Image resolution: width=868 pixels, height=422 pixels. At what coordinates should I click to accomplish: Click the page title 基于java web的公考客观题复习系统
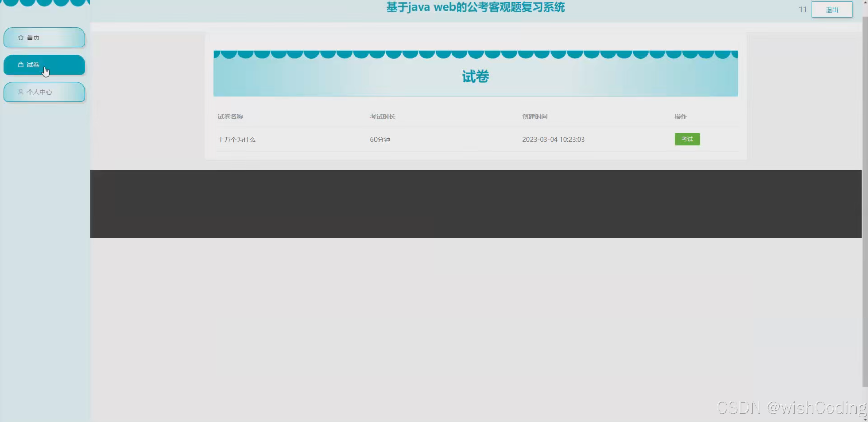click(x=475, y=7)
